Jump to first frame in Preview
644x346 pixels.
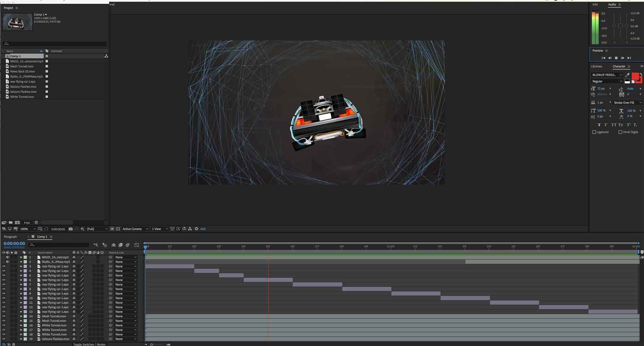pos(603,58)
